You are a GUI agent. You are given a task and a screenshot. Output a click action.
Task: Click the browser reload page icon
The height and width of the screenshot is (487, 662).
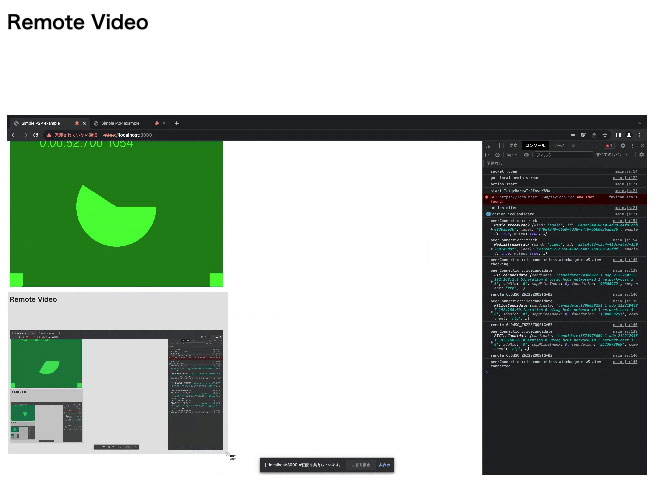(x=36, y=134)
